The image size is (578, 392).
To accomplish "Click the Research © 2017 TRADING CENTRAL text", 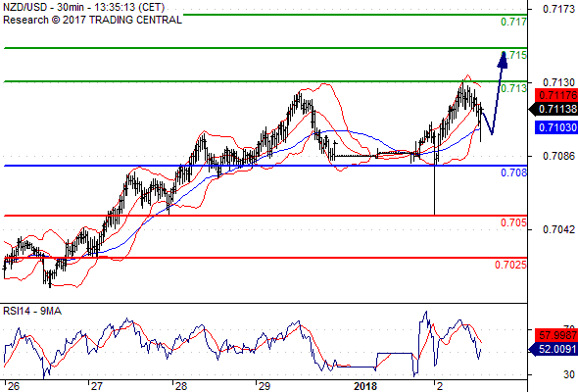I will 92,20.
